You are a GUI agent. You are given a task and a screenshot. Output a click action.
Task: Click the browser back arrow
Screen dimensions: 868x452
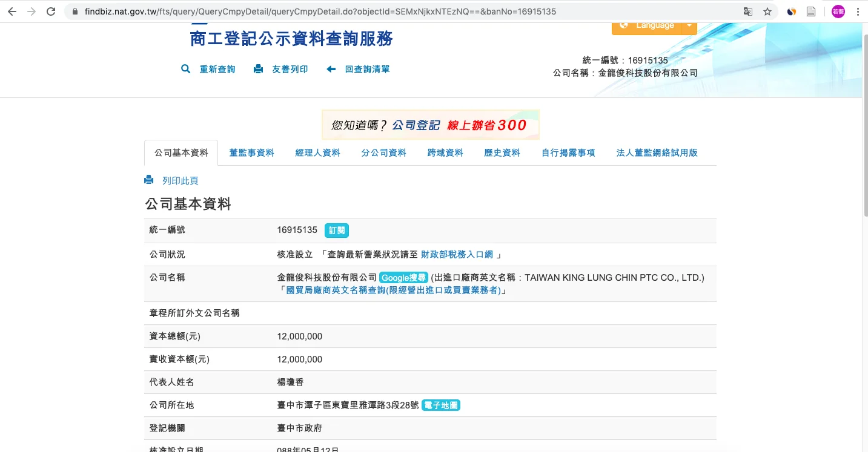[12, 11]
